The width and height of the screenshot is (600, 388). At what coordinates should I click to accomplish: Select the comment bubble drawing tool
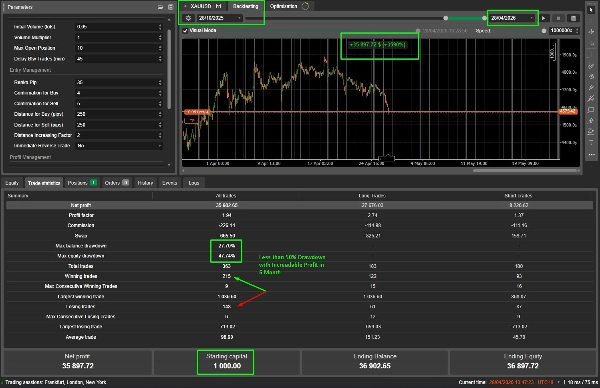click(x=591, y=110)
